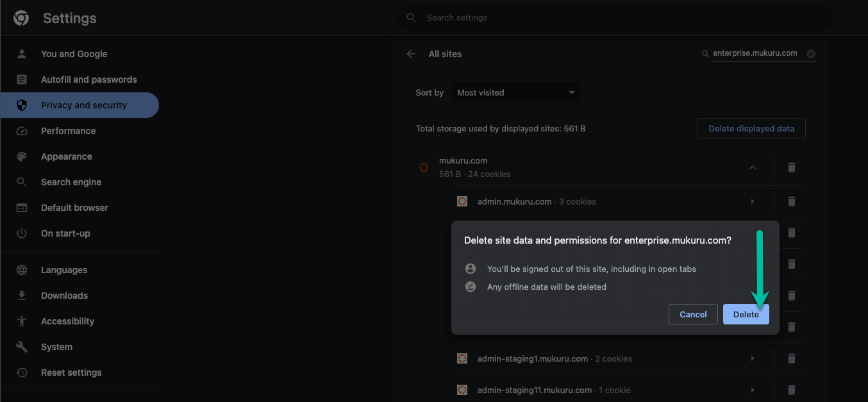The width and height of the screenshot is (868, 402).
Task: Click Delete displayed data
Action: 751,128
